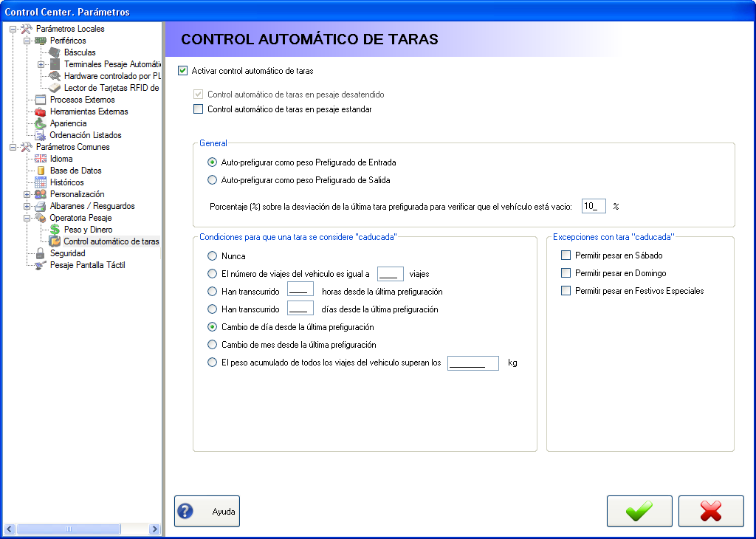The width and height of the screenshot is (756, 539).
Task: Click the Parámetros Locales tools icon
Action: click(x=26, y=29)
